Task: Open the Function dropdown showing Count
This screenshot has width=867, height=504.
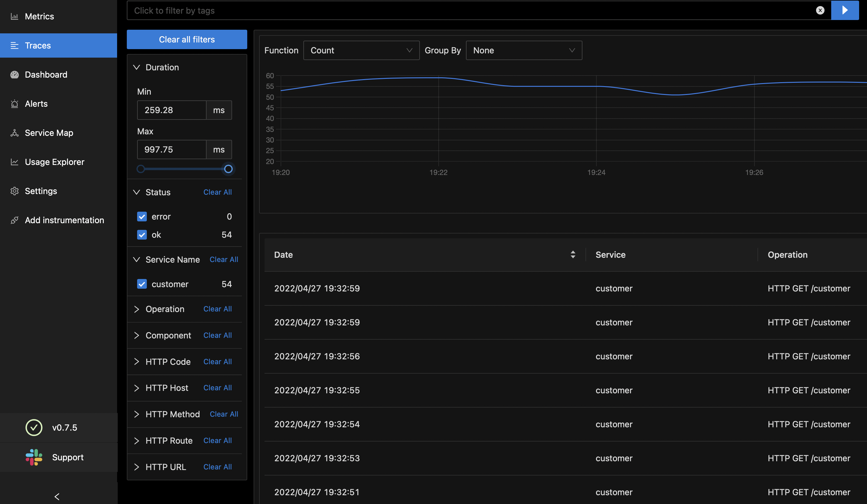Action: coord(361,50)
